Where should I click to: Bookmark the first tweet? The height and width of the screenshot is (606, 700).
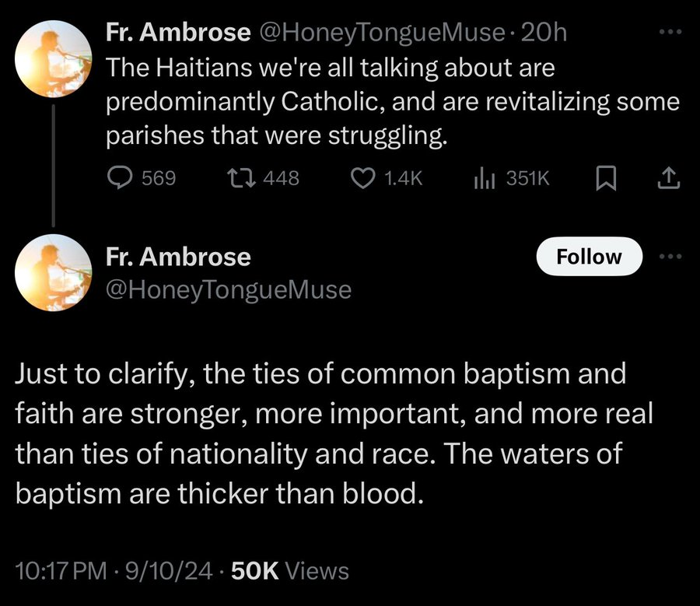[x=604, y=179]
